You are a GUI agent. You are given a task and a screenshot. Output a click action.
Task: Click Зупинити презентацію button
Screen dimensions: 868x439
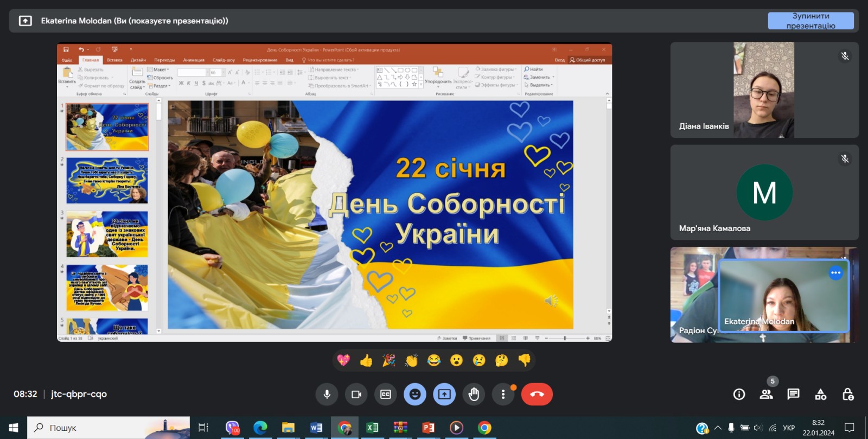[x=810, y=21]
